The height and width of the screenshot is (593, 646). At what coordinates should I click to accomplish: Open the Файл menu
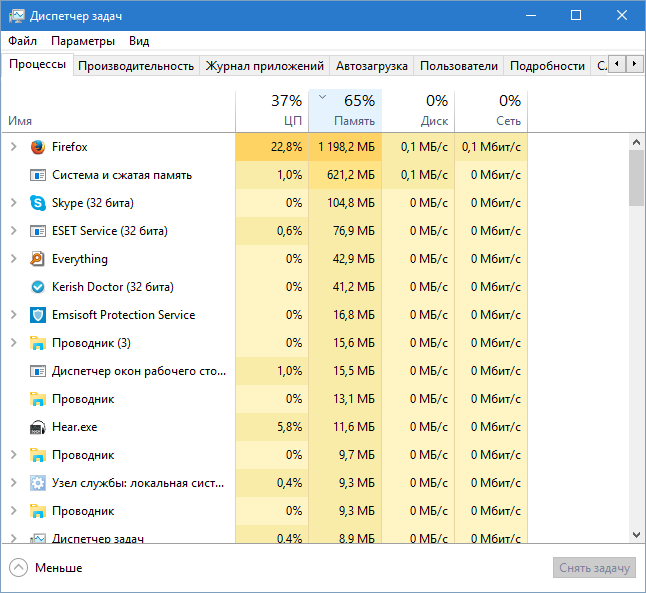(x=22, y=41)
